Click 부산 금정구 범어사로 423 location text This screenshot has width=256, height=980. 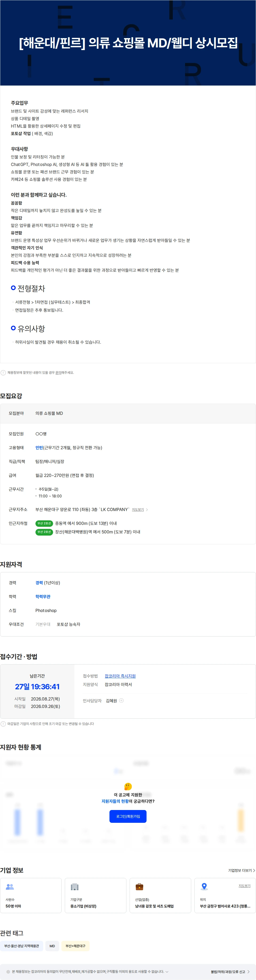point(225,906)
